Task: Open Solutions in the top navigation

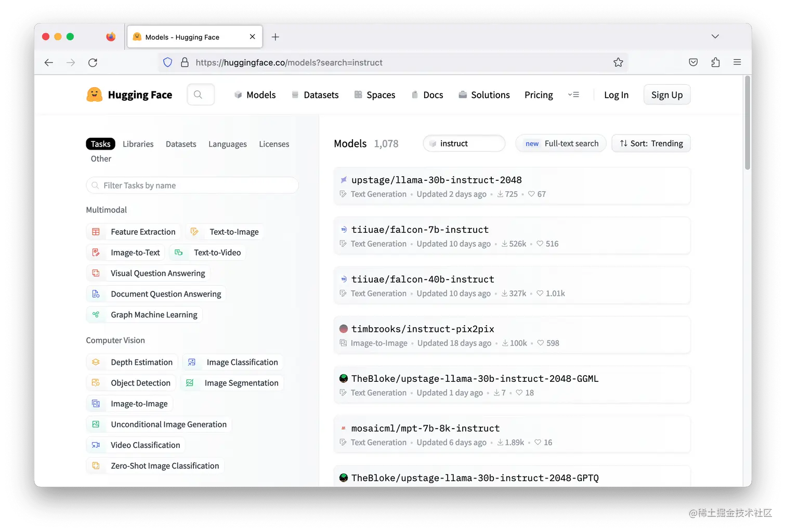Action: tap(484, 95)
